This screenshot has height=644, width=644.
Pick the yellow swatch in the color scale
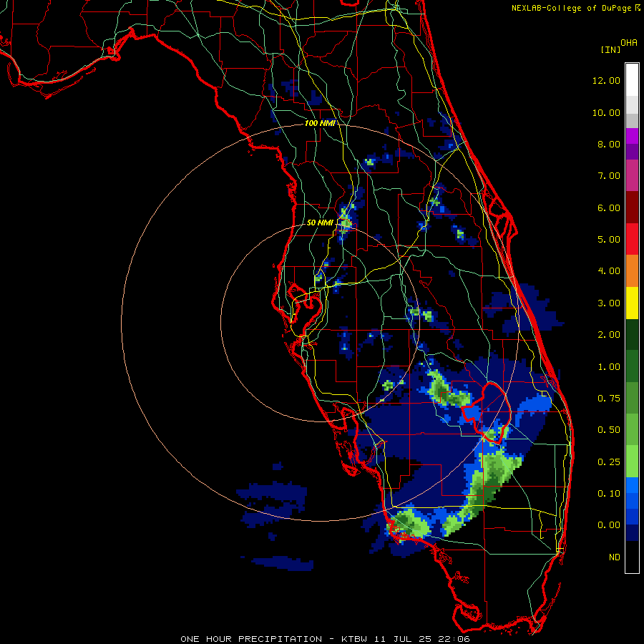pos(632,303)
